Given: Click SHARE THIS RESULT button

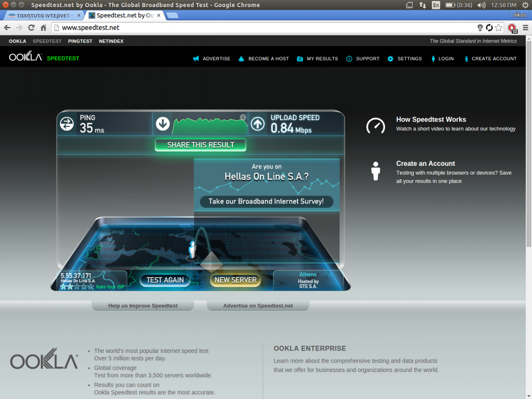Looking at the screenshot, I should 200,145.
